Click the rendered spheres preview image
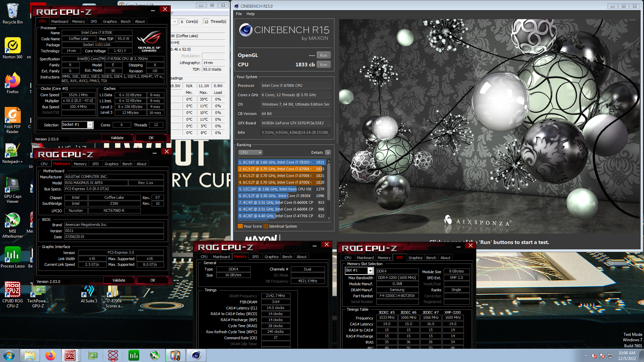644x362 pixels. tap(489, 126)
